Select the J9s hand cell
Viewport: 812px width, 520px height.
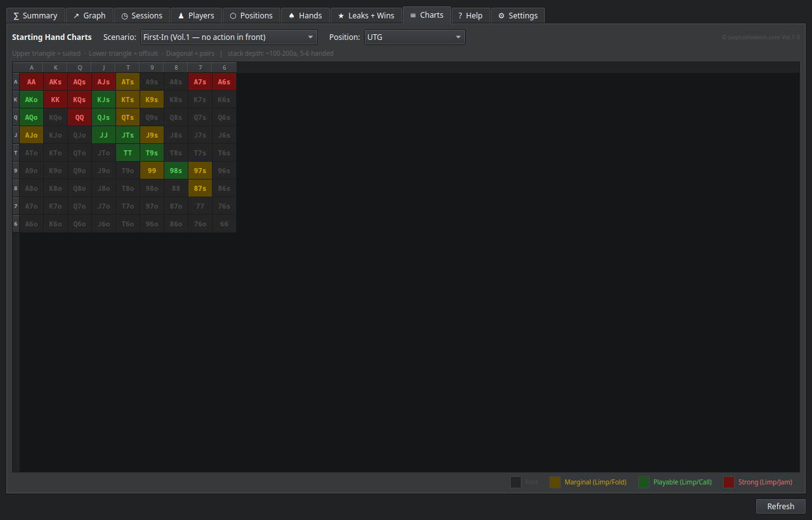[x=152, y=135]
